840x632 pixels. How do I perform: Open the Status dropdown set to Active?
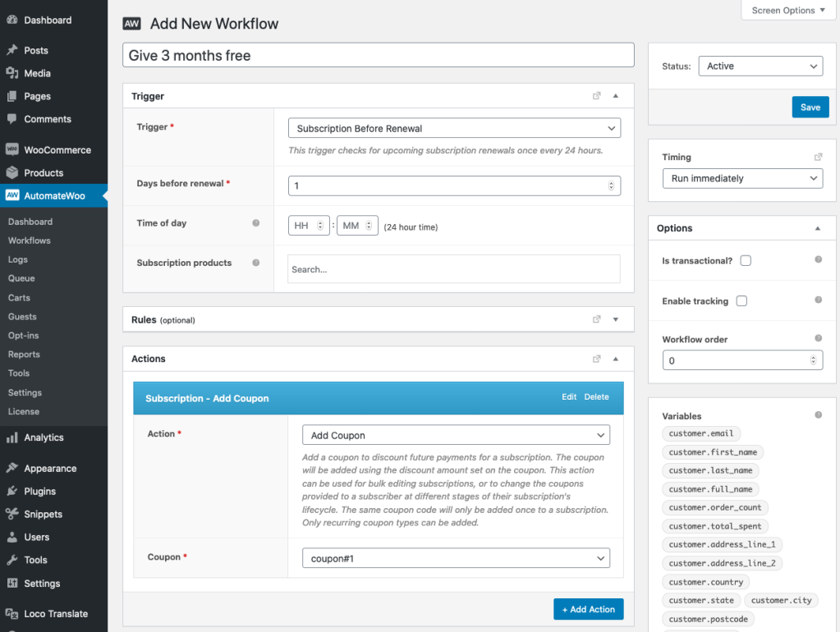[760, 66]
